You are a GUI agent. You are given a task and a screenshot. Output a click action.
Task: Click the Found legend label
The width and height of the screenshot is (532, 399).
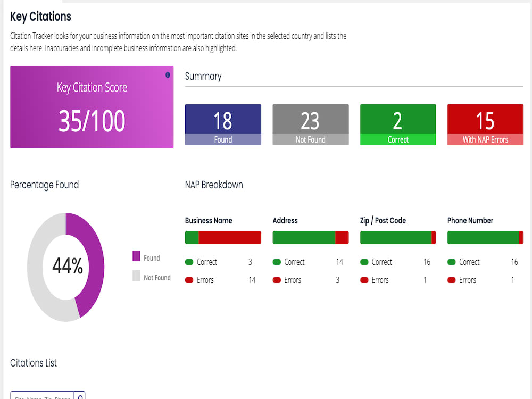tap(152, 258)
